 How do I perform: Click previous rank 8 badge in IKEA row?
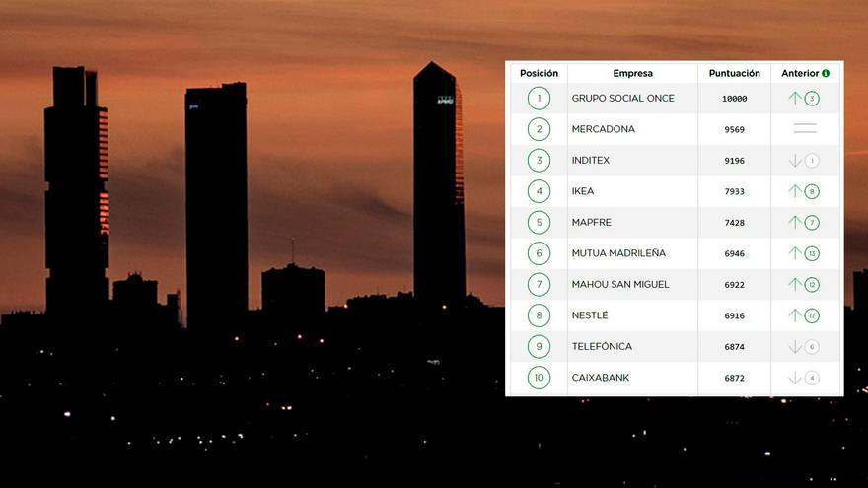point(812,191)
